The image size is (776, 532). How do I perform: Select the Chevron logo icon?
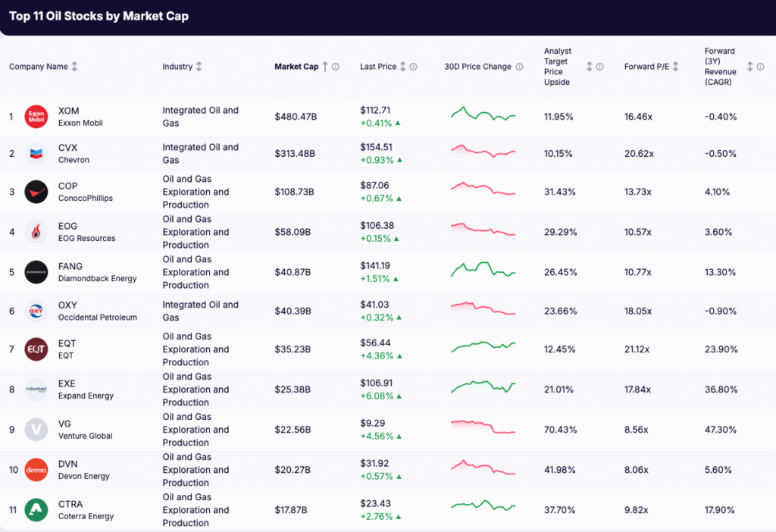[36, 153]
